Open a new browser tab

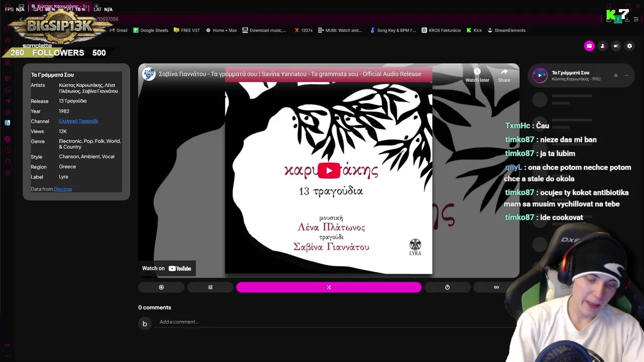96,7
